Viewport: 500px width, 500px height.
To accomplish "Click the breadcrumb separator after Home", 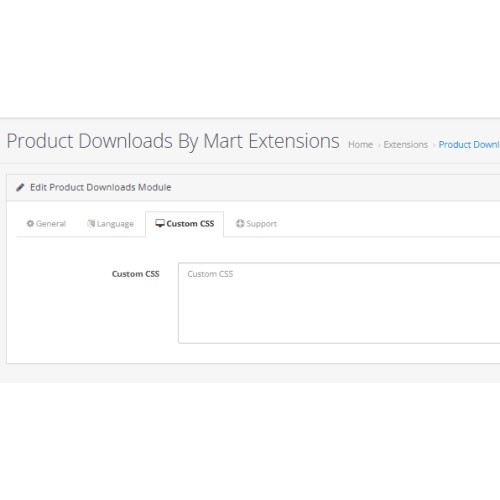I will [379, 145].
